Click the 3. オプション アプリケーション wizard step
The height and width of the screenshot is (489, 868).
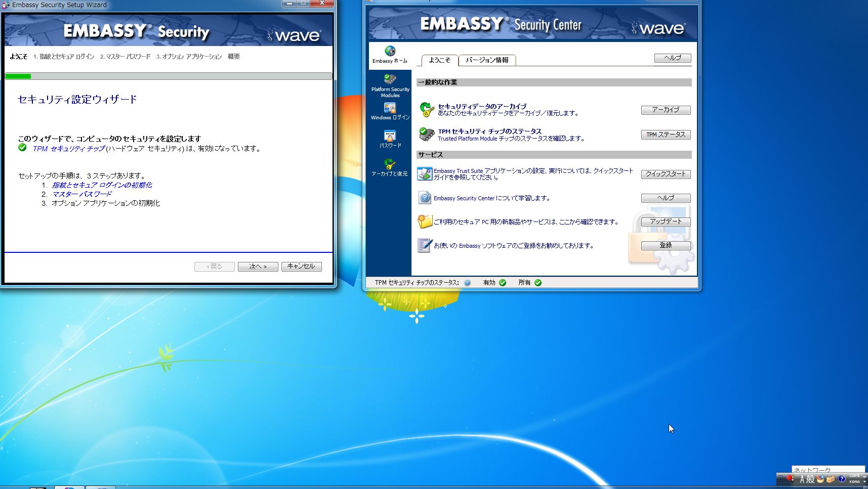189,57
